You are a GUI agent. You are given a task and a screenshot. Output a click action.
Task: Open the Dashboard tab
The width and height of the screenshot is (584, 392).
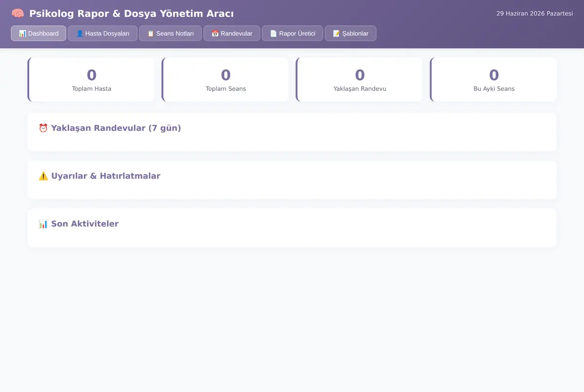[x=38, y=34]
